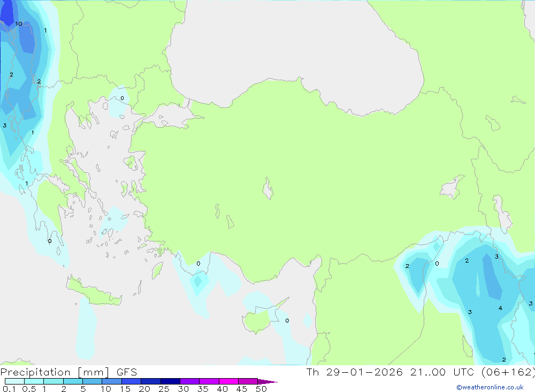Select the forecast date Th 29-01-2026 text
535x392 pixels.
point(355,372)
